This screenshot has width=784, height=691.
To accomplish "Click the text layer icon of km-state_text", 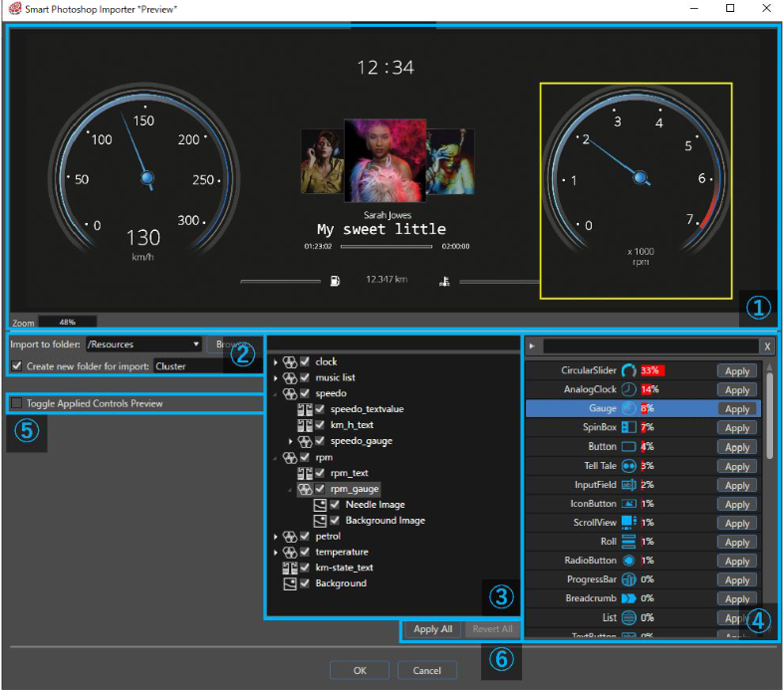I will click(x=290, y=568).
